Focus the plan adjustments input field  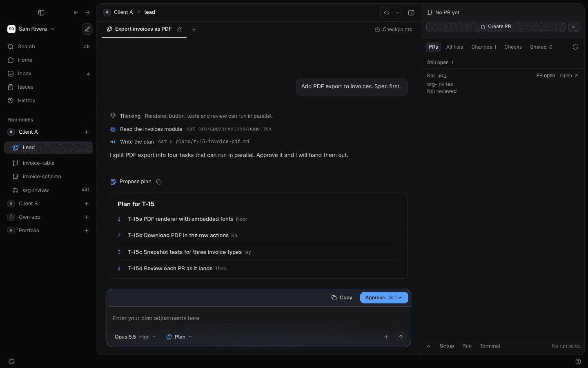[x=259, y=318]
